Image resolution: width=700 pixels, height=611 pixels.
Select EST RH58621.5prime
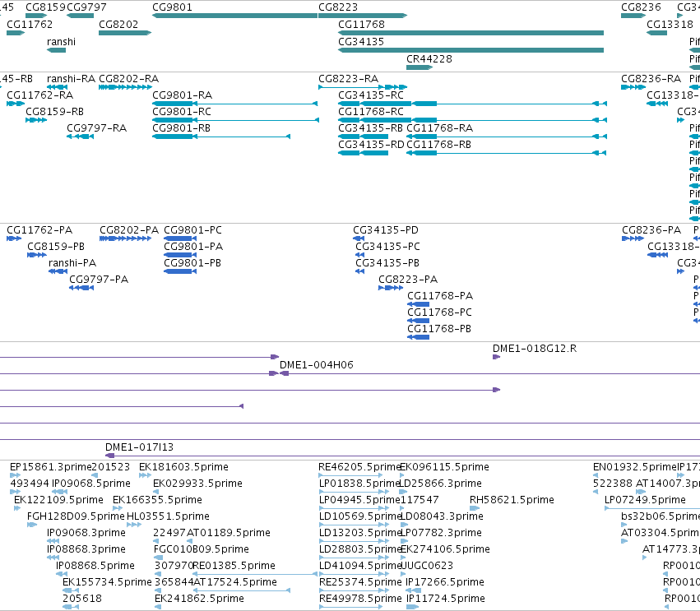(x=512, y=500)
